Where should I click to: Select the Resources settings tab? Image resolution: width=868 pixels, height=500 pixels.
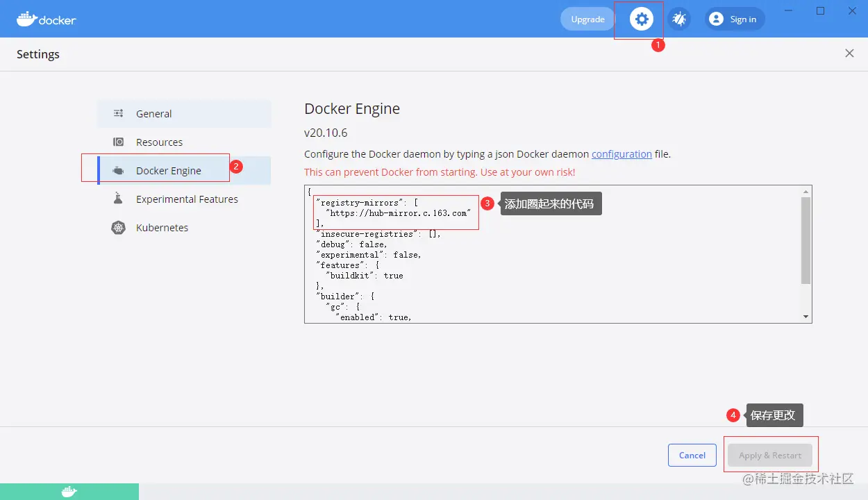pos(184,142)
